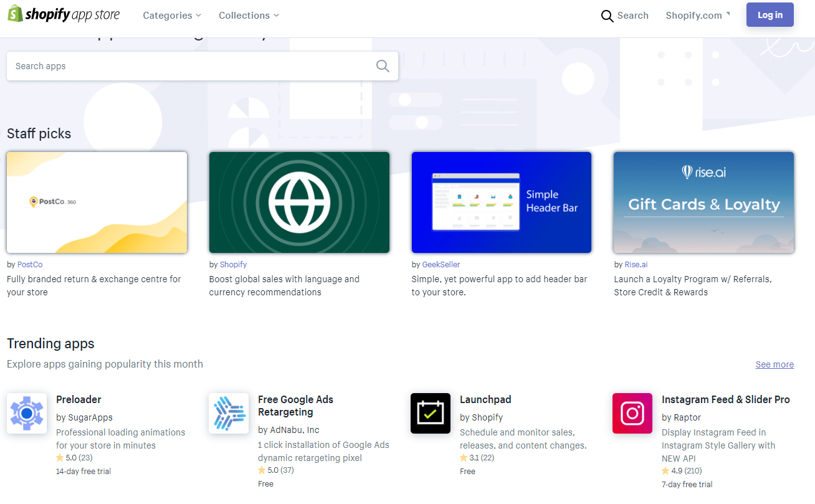Image resolution: width=815 pixels, height=504 pixels.
Task: Expand the Categories menu
Action: [172, 16]
